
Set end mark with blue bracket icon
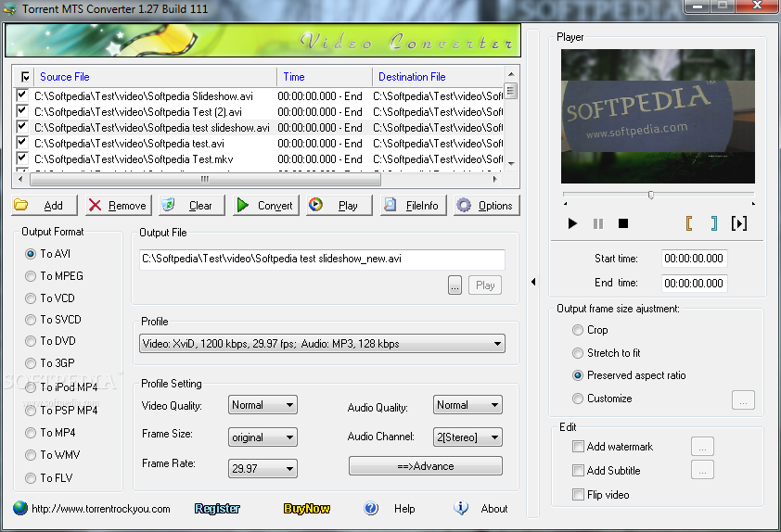[714, 223]
